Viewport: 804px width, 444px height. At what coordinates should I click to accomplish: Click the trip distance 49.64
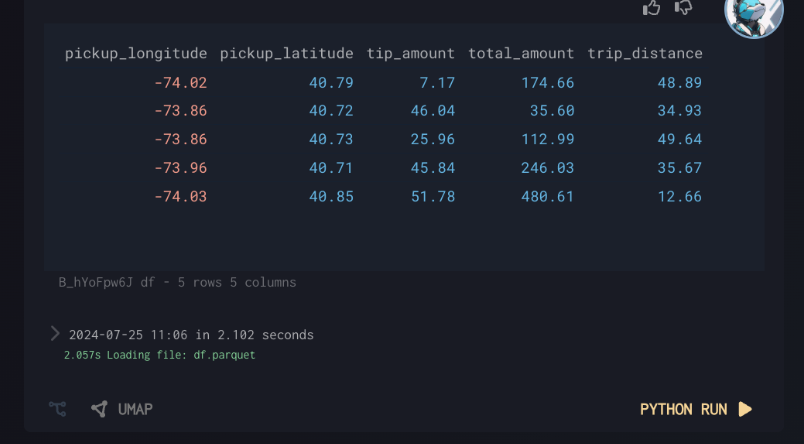point(680,139)
